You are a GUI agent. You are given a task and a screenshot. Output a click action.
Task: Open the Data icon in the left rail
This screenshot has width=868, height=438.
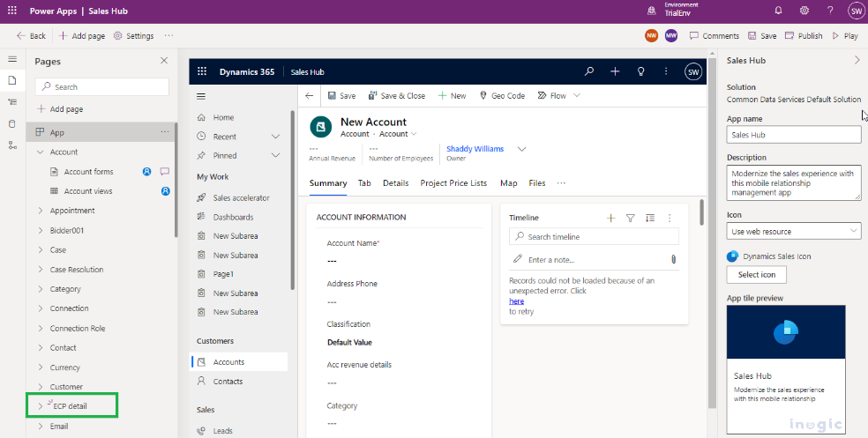(12, 124)
